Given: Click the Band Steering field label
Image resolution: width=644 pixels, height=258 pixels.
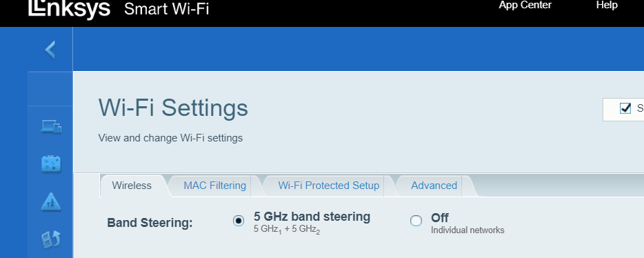Looking at the screenshot, I should 150,223.
